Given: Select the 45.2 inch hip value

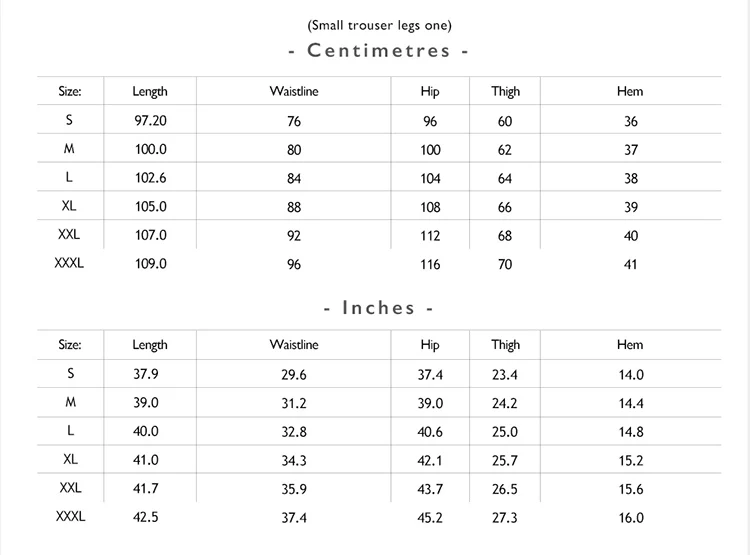Looking at the screenshot, I should 430,518.
